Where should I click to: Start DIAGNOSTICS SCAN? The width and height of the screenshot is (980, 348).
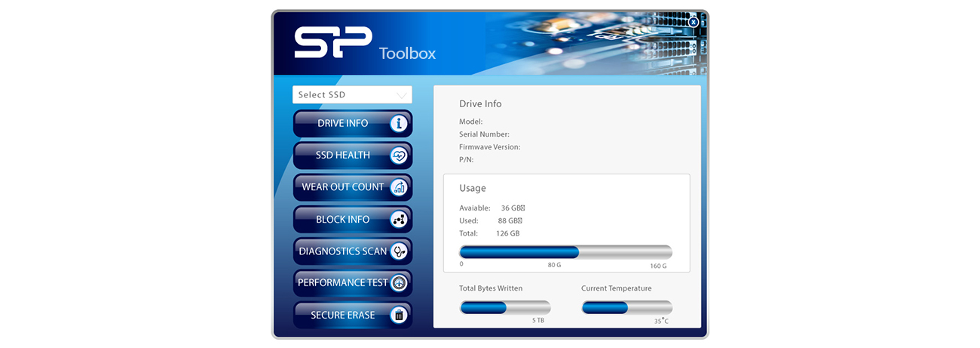pos(352,251)
